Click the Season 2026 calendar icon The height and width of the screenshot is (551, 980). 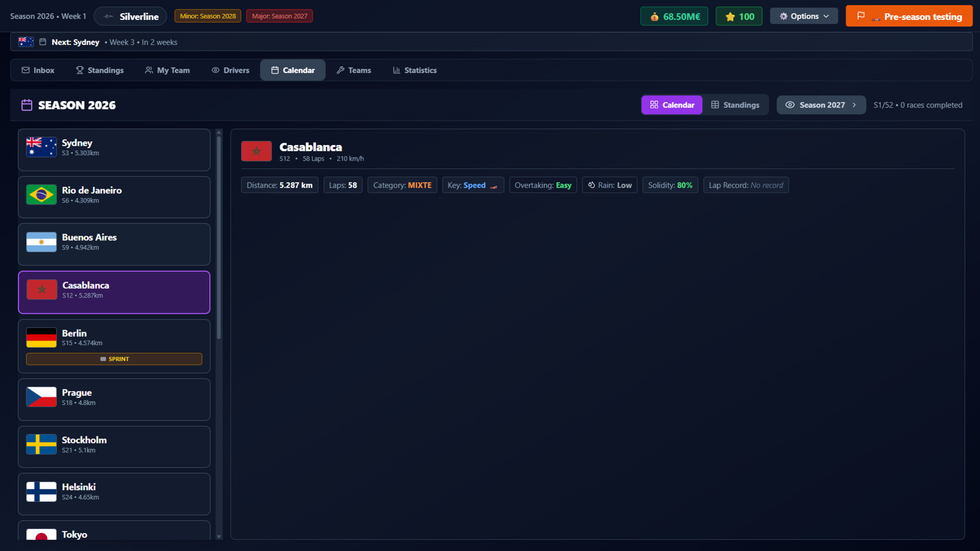(26, 105)
